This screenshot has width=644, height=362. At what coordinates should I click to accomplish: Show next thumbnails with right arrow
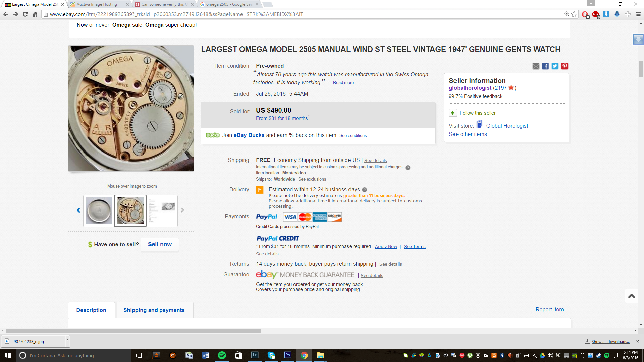coord(182,210)
